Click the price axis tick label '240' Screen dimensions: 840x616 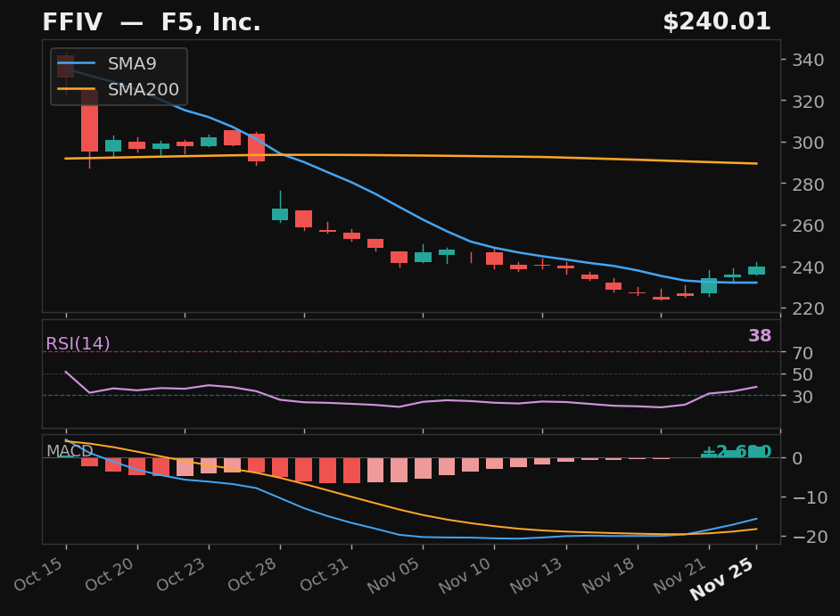click(808, 267)
